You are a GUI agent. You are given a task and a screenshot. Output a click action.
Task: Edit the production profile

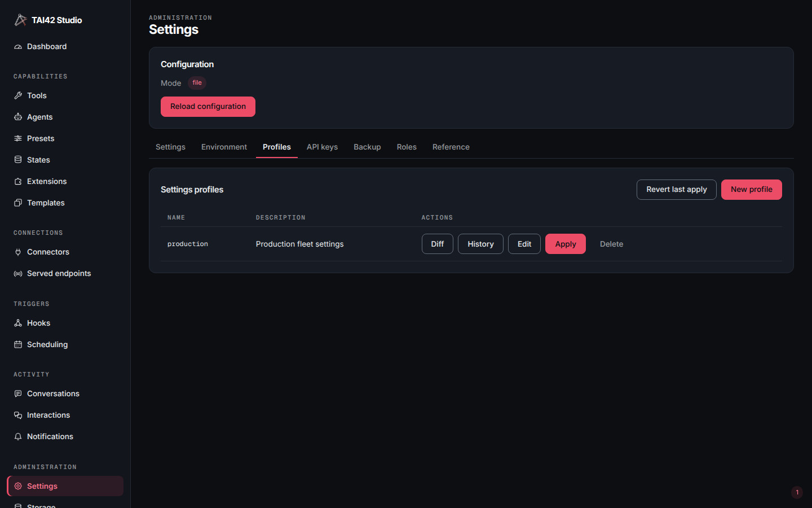[524, 244]
